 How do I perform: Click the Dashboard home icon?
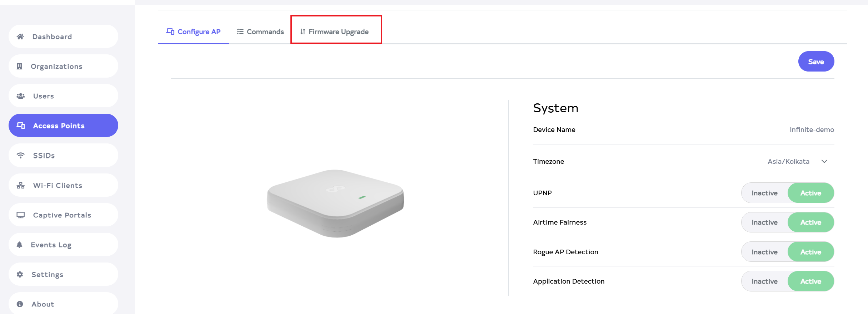pos(20,36)
